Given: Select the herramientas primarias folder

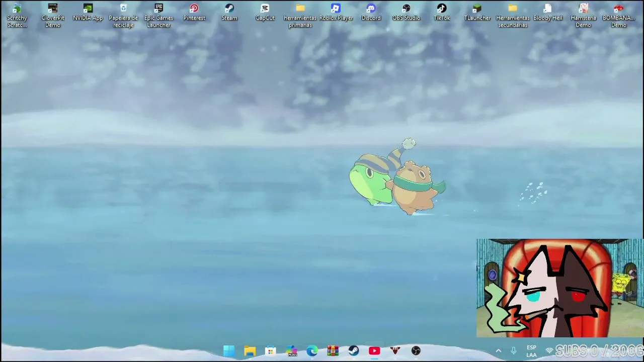Looking at the screenshot, I should point(300,16).
